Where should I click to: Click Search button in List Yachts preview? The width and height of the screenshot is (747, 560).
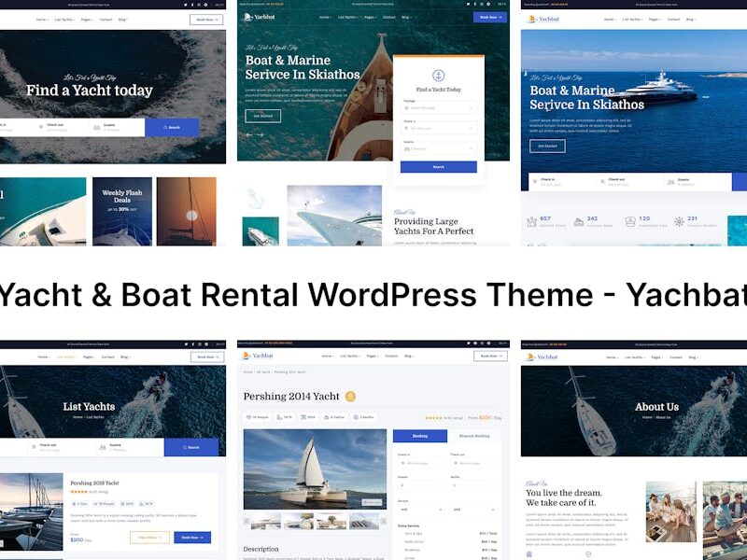[x=191, y=447]
